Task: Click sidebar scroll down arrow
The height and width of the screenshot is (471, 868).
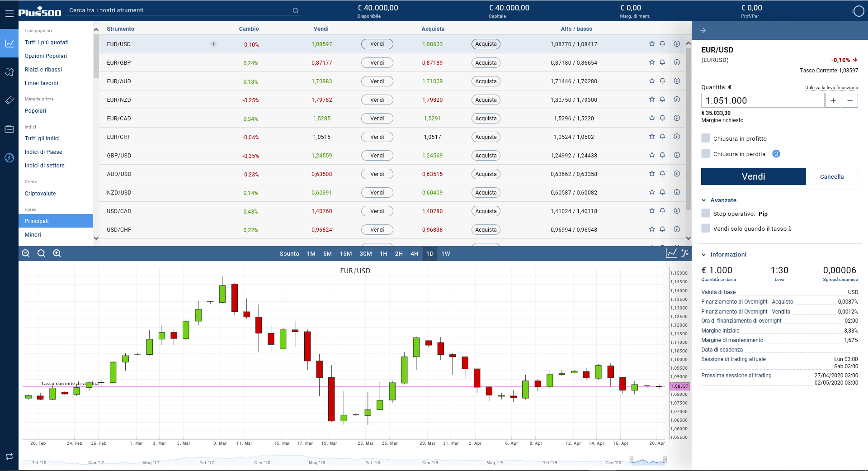Action: [96, 238]
